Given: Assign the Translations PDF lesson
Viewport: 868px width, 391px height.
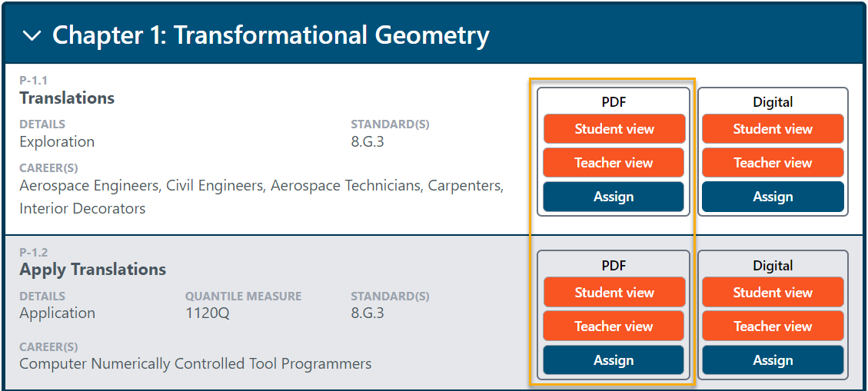Looking at the screenshot, I should pyautogui.click(x=614, y=197).
